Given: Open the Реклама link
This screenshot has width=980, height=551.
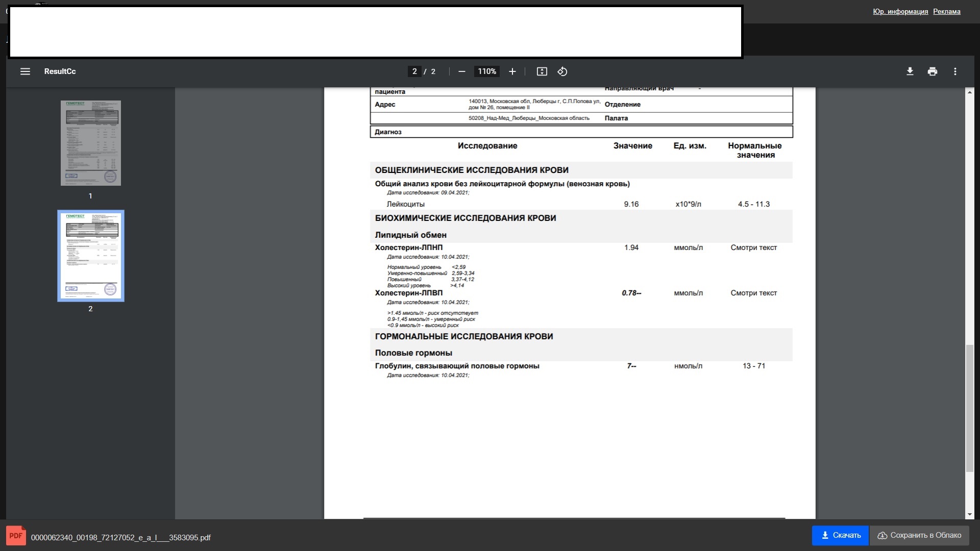Looking at the screenshot, I should [x=947, y=11].
